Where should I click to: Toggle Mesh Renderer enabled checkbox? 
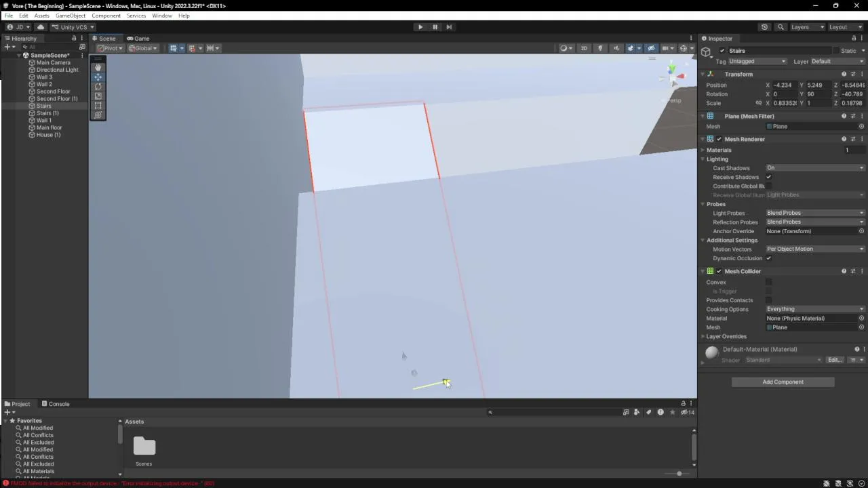click(719, 139)
